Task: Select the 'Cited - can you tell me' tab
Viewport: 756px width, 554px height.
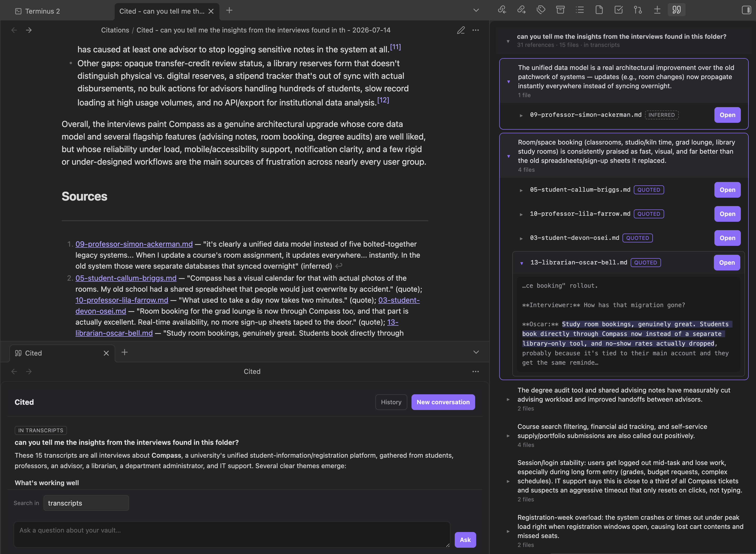Action: click(x=162, y=11)
